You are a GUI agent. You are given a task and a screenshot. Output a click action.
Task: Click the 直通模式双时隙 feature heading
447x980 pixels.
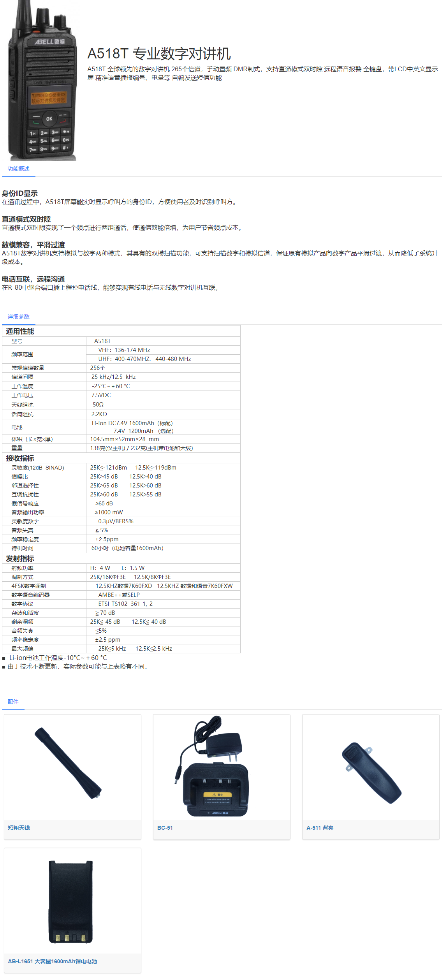(x=26, y=219)
